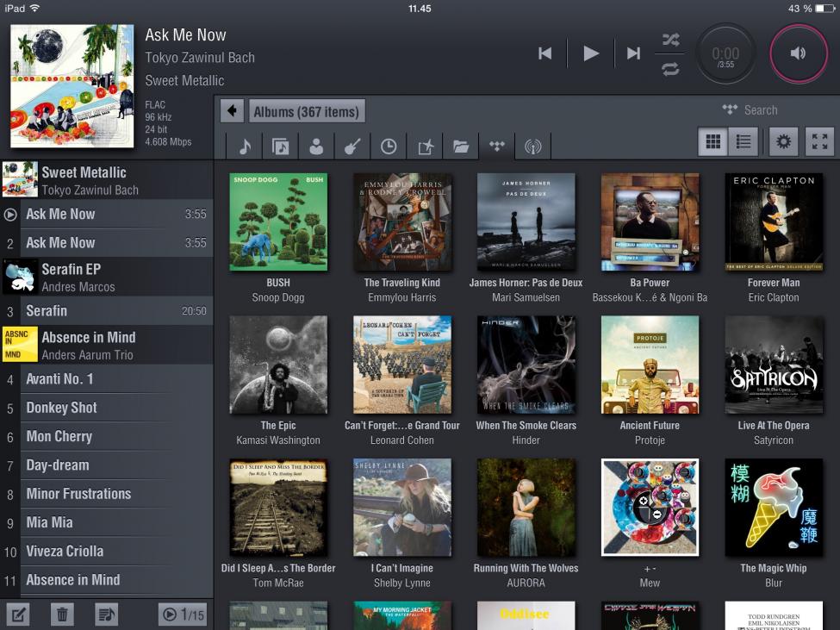Screen dimensions: 840x630
Task: Toggle repeat playback mode
Action: [670, 69]
